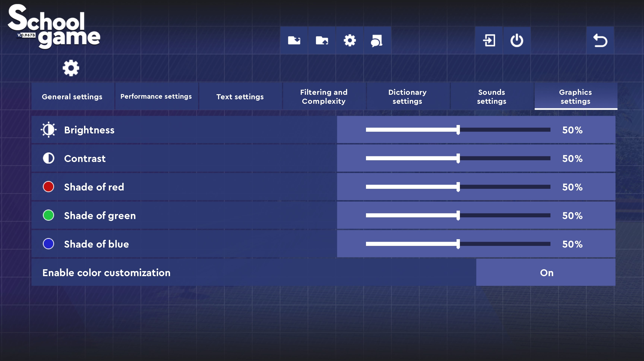Click the blue color circle
Screen dimensions: 644x361
tap(48, 244)
